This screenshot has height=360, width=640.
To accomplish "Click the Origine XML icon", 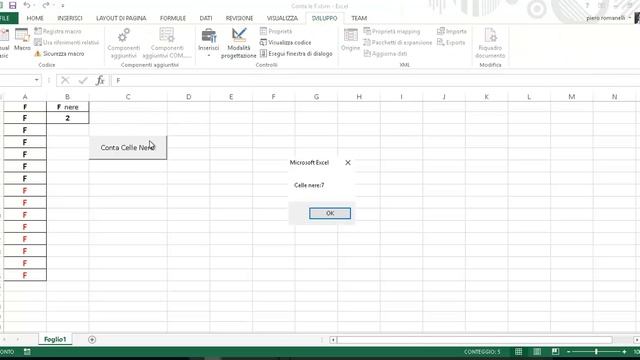I will pos(351,40).
